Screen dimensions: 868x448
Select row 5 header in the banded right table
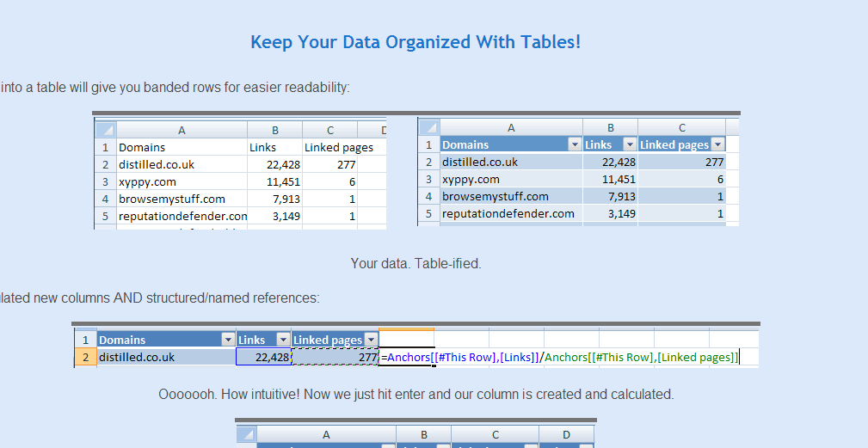click(x=428, y=213)
